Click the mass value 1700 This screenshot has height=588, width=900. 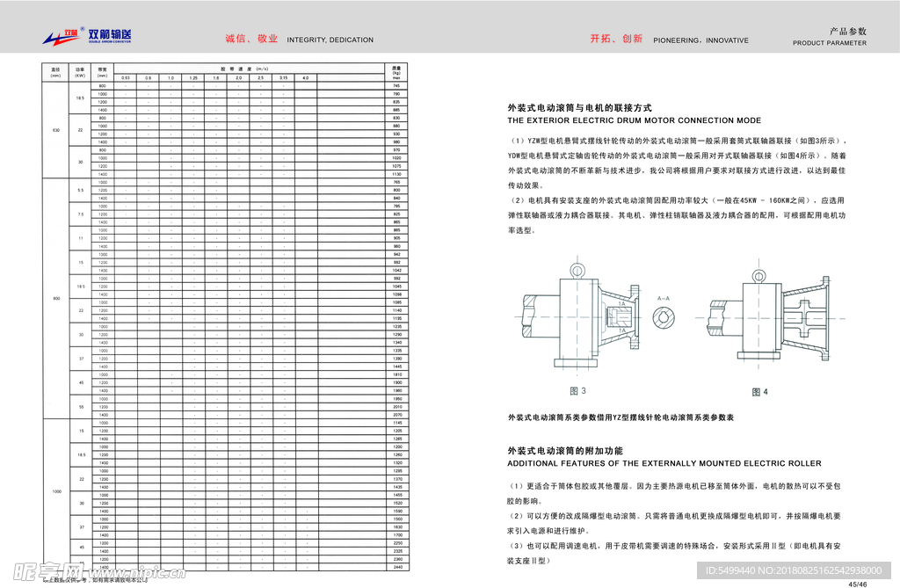tap(398, 535)
